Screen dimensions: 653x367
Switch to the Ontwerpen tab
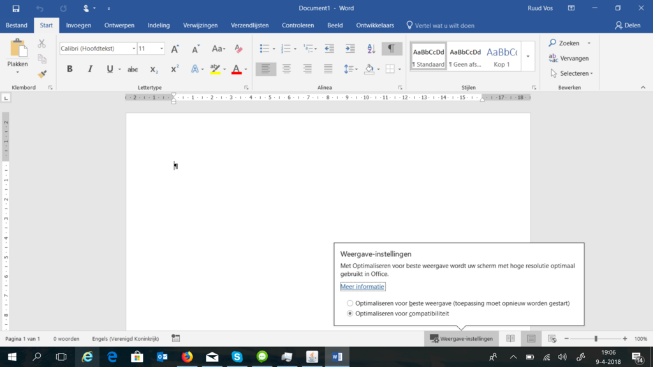pyautogui.click(x=119, y=25)
